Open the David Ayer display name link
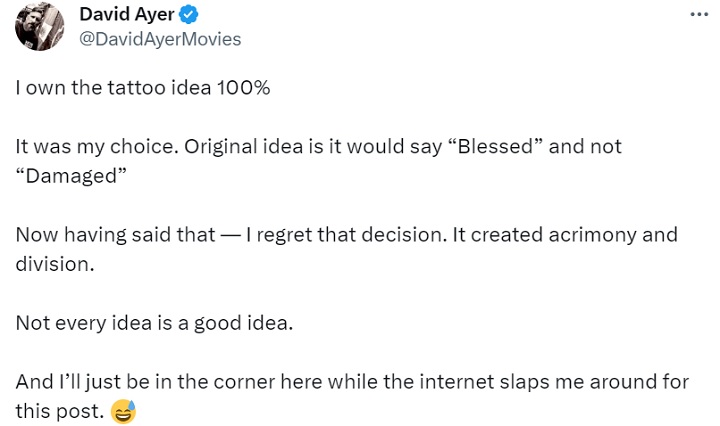Image resolution: width=720 pixels, height=426 pixels. [126, 14]
